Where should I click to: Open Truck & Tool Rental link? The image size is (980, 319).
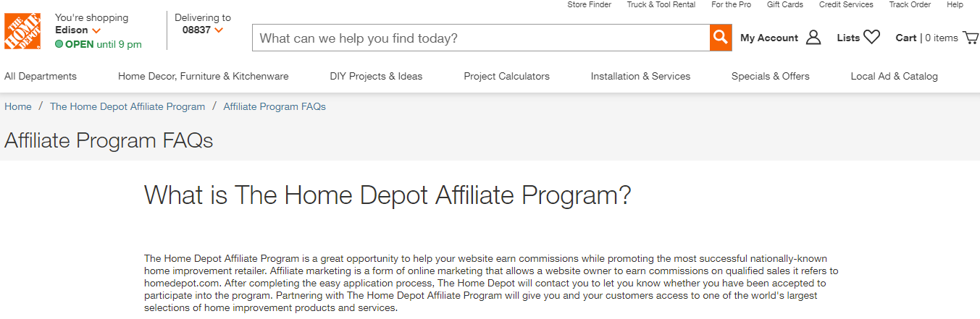(661, 4)
